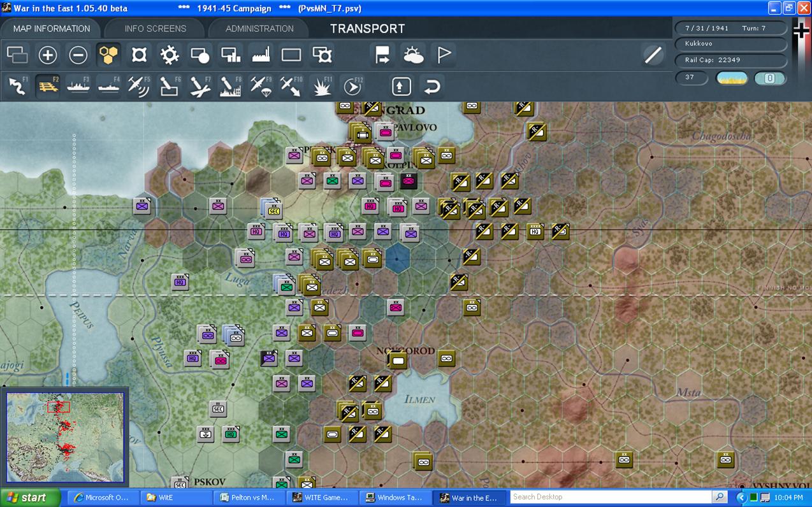Viewport: 812px width, 507px height.
Task: Click the rectangle with gear icon
Action: click(322, 55)
